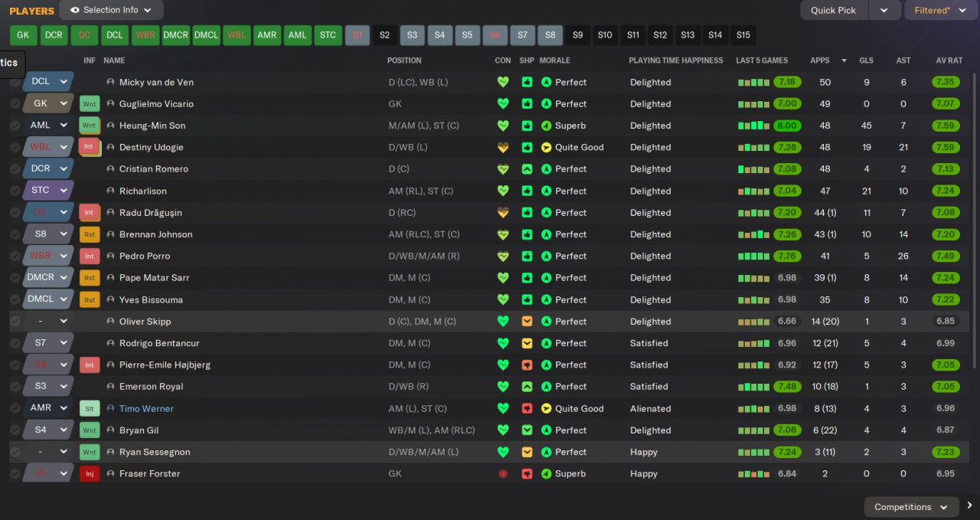Image resolution: width=980 pixels, height=520 pixels.
Task: Toggle selection circle for Guglielmo Vicario
Action: click(x=15, y=103)
